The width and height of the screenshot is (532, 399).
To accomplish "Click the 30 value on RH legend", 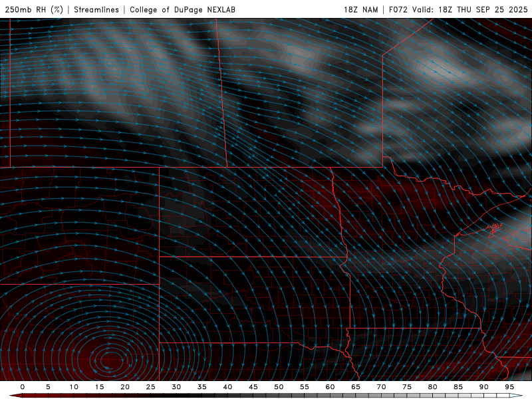I will click(176, 387).
